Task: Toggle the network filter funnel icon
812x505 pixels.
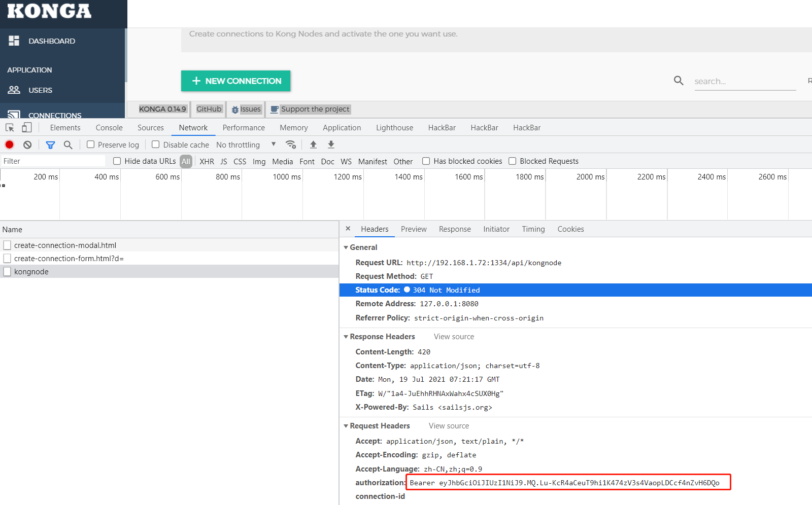Action: (x=50, y=145)
